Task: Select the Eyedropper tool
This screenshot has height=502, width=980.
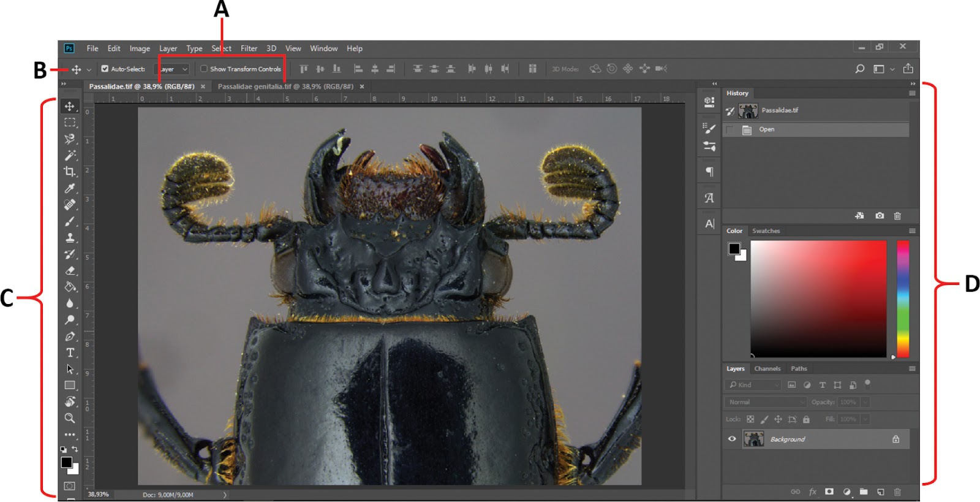Action: click(x=70, y=188)
